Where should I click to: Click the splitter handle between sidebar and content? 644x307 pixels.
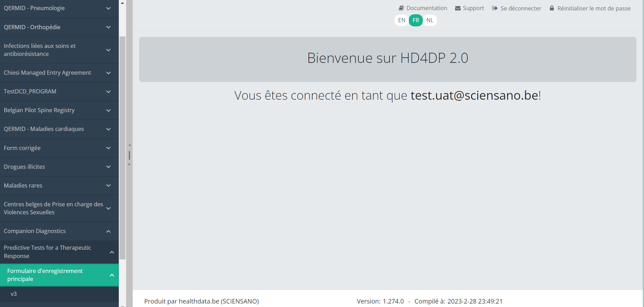[130, 155]
